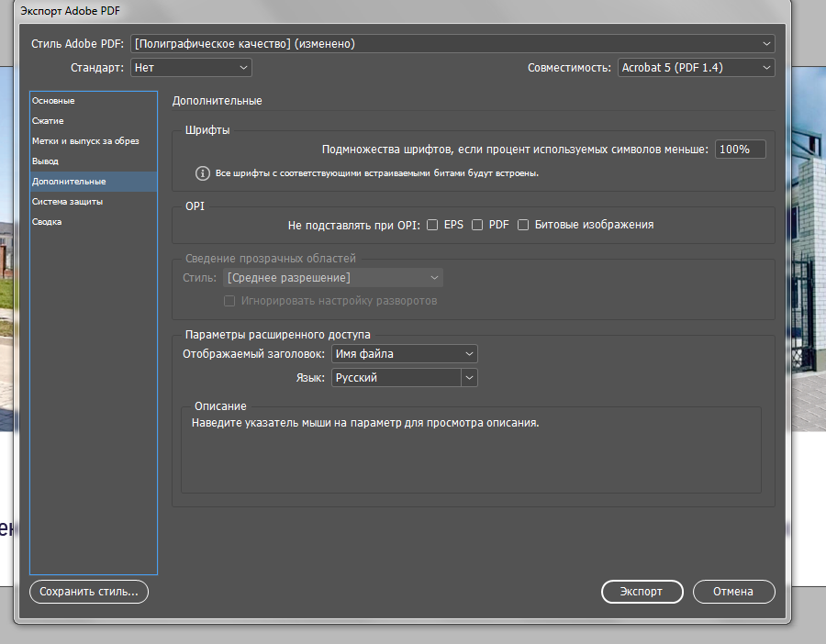Click the Отмена button
826x644 pixels.
(x=734, y=592)
